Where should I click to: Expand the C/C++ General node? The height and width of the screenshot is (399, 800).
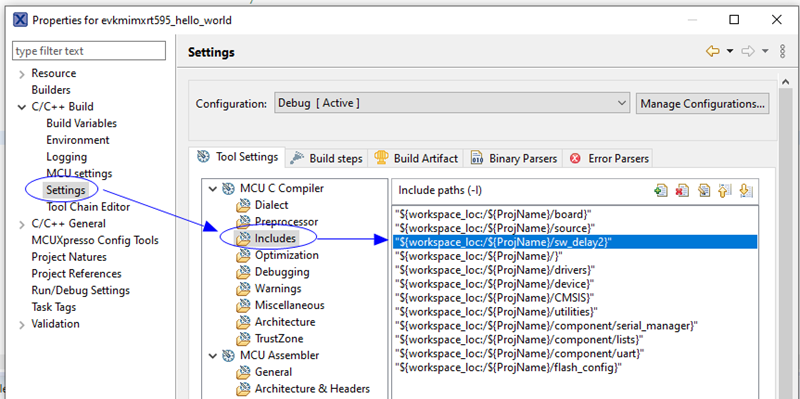(21, 224)
